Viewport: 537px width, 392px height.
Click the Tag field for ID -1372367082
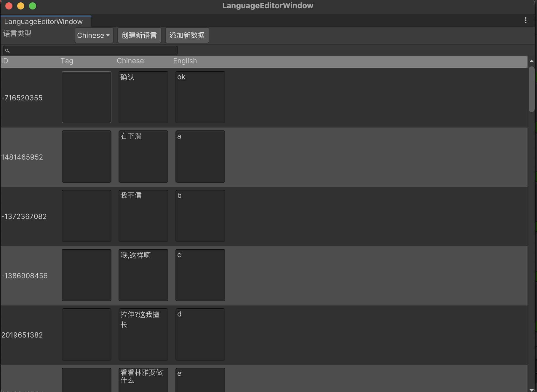[x=87, y=216]
